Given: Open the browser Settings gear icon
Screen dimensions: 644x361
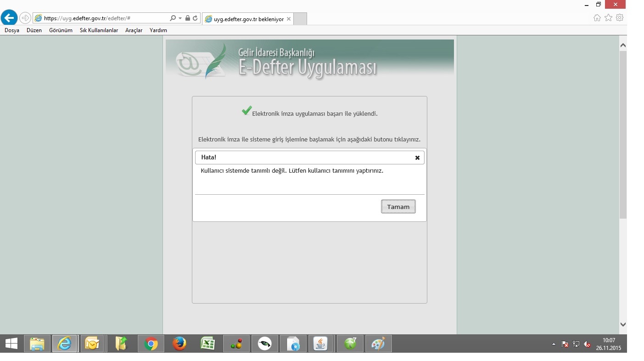Looking at the screenshot, I should pos(620,18).
